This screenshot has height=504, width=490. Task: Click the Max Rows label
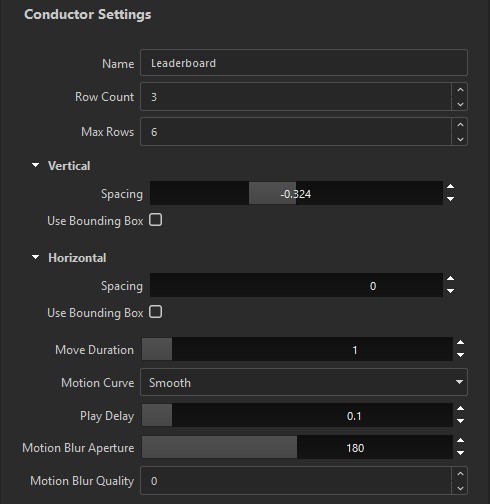[x=108, y=132]
